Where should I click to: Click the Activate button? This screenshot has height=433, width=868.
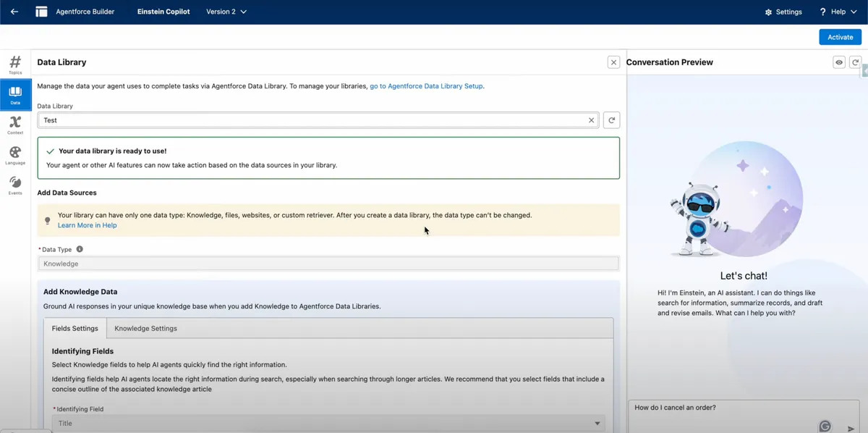point(840,37)
